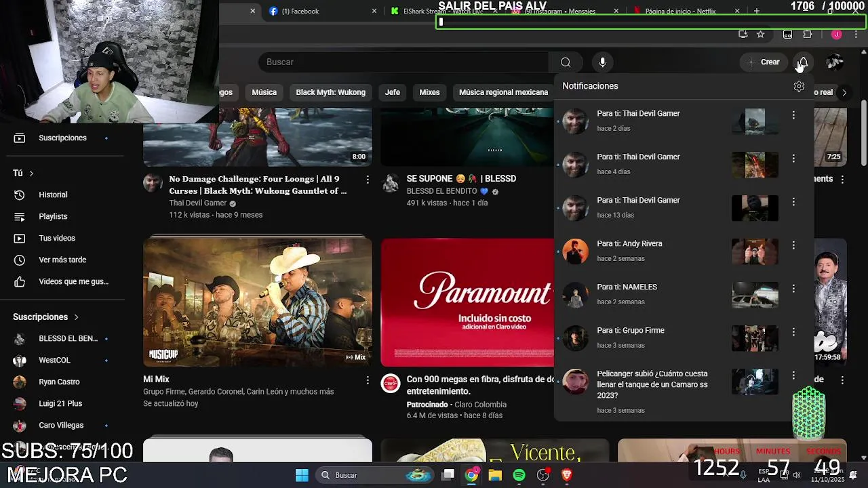The width and height of the screenshot is (868, 488).
Task: Open options for Thai Devil Gamer notification from 2 días
Action: [793, 115]
